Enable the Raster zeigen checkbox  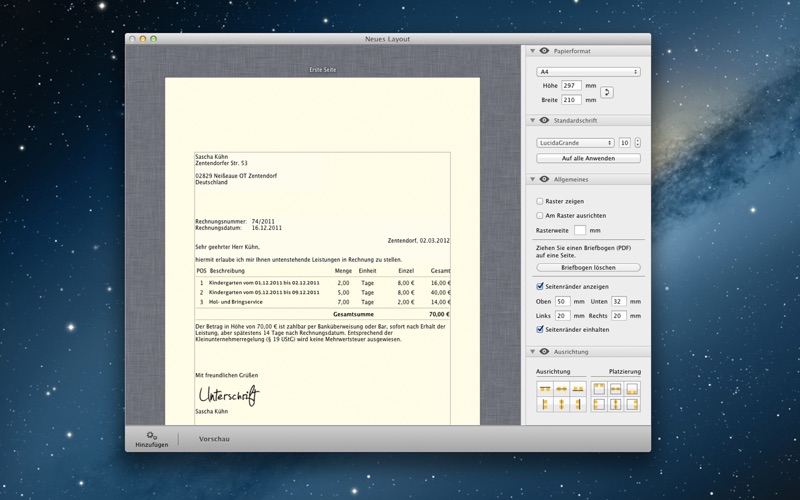[x=540, y=201]
